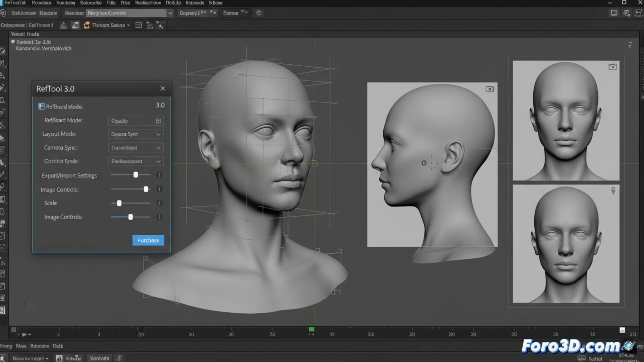Toggle the camera icon on the front-view head thumbnail
Image resolution: width=644 pixels, height=362 pixels.
(613, 66)
